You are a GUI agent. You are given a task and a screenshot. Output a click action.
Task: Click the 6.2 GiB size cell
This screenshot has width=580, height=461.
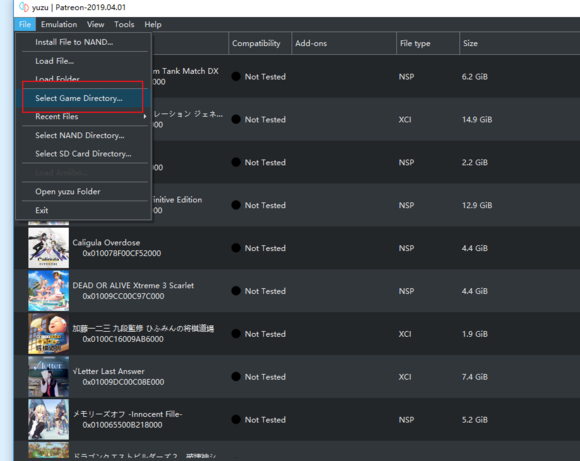(475, 77)
